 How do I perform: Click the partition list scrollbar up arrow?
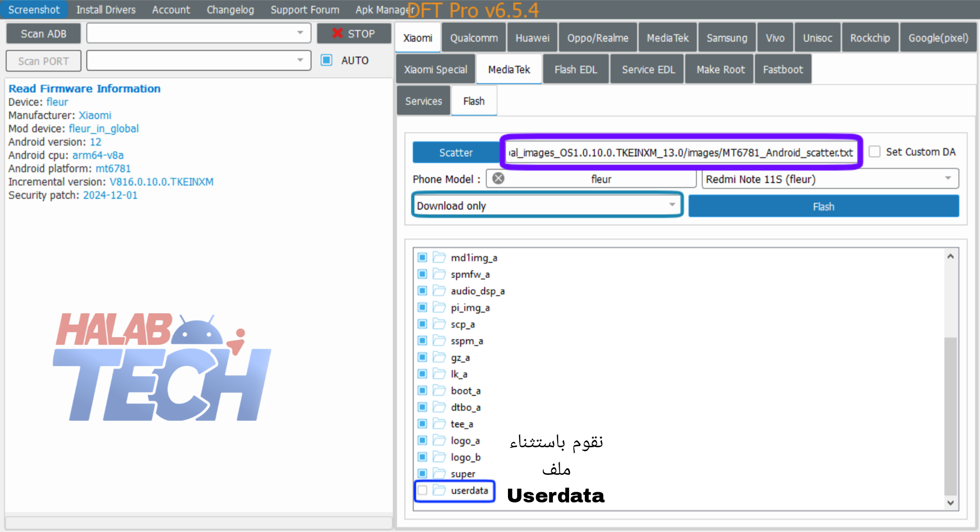point(950,256)
